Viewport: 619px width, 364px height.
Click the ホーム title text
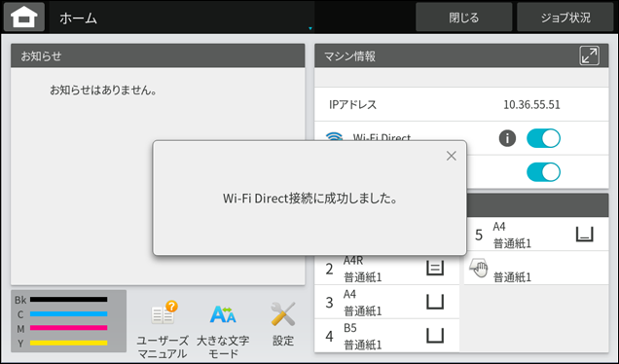(78, 18)
